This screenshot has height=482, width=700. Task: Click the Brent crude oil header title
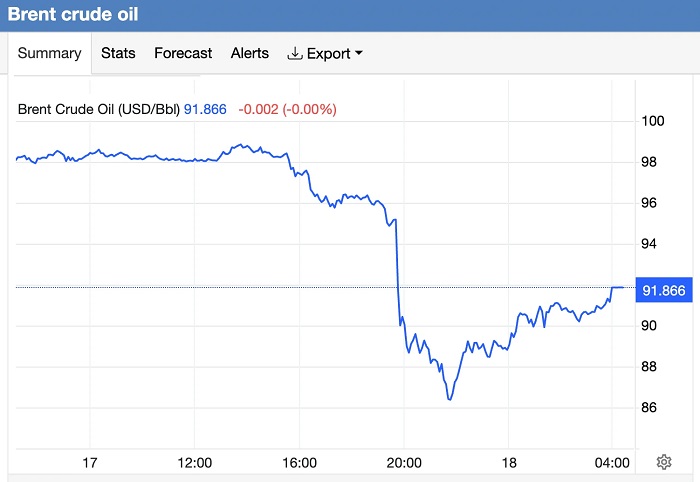(x=74, y=15)
